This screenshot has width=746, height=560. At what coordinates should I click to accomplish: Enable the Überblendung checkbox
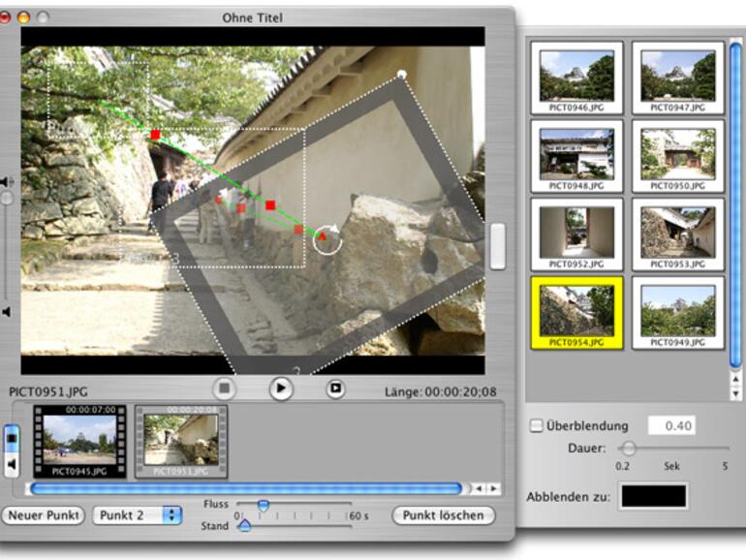click(x=537, y=425)
